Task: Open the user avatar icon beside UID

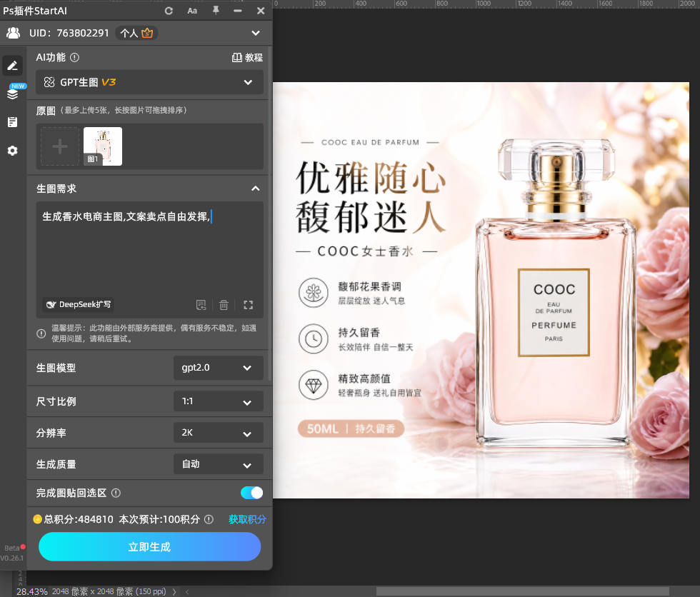Action: (14, 33)
